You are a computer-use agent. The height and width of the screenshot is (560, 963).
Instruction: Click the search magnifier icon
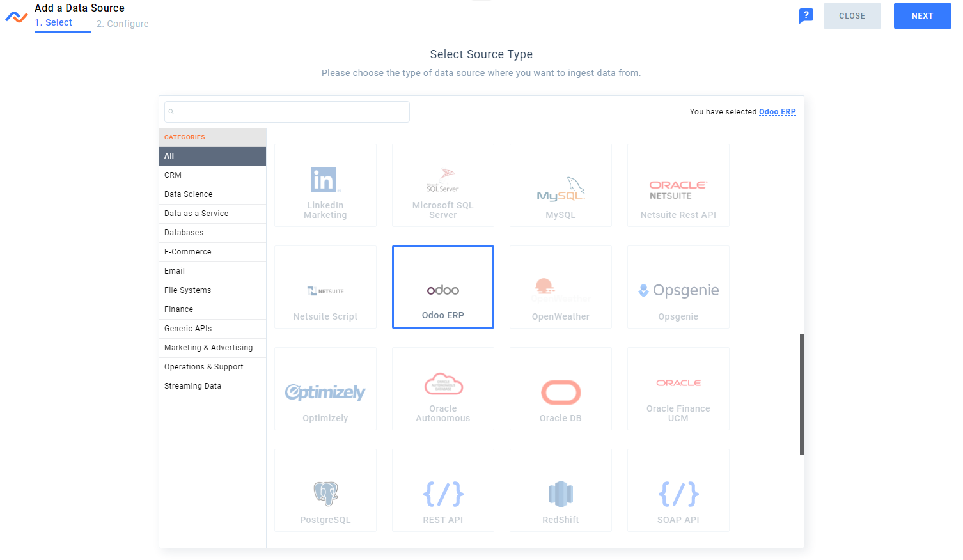pos(171,112)
